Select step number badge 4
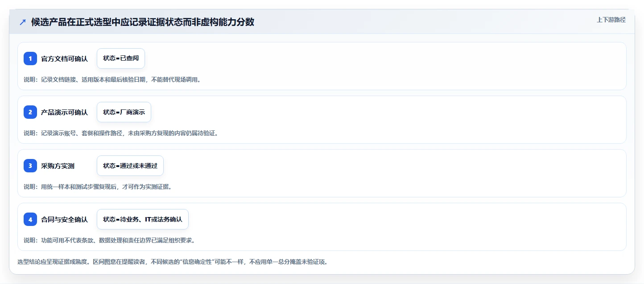Viewport: 644px width, 284px height. pos(30,219)
